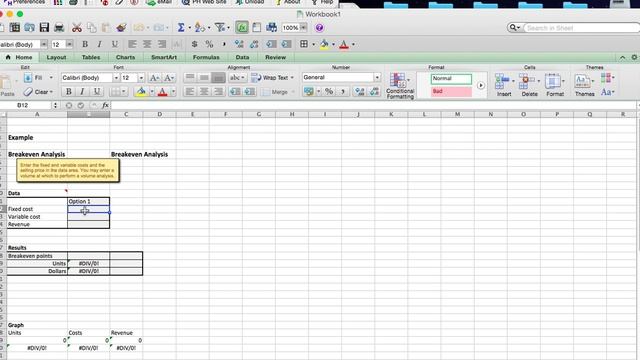Open the ribbon font name dropdown
The image size is (640, 360).
[116, 78]
